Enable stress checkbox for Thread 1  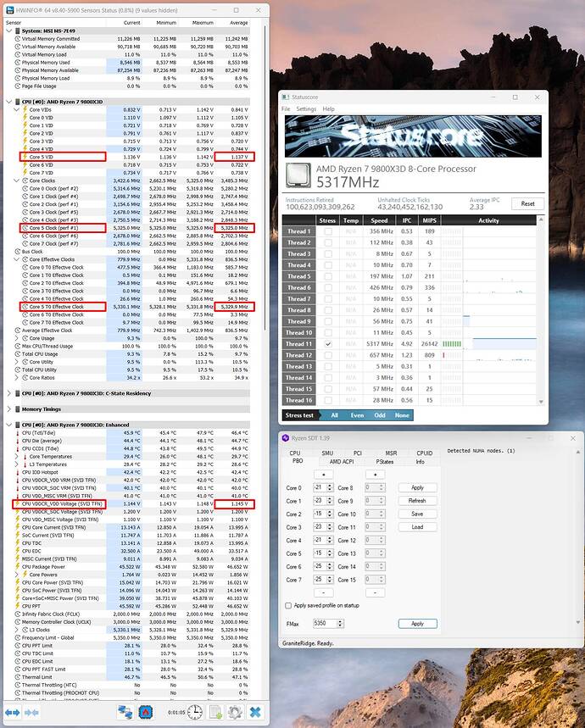click(x=328, y=231)
